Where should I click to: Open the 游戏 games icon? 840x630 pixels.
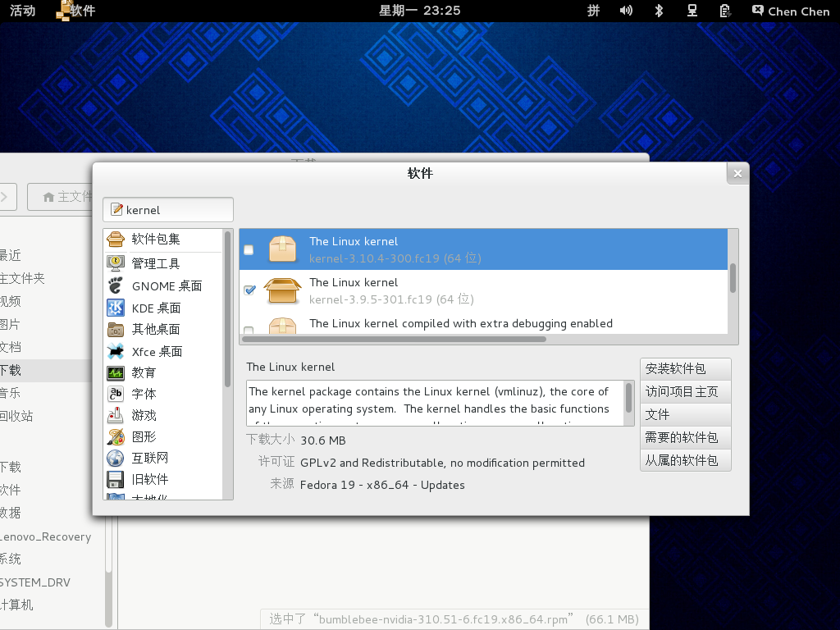click(x=116, y=415)
